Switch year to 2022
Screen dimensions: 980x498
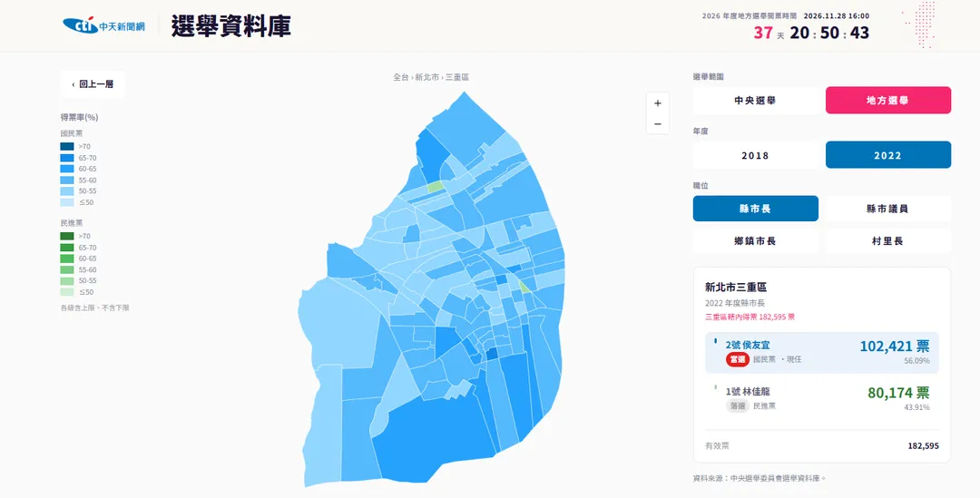pyautogui.click(x=888, y=155)
